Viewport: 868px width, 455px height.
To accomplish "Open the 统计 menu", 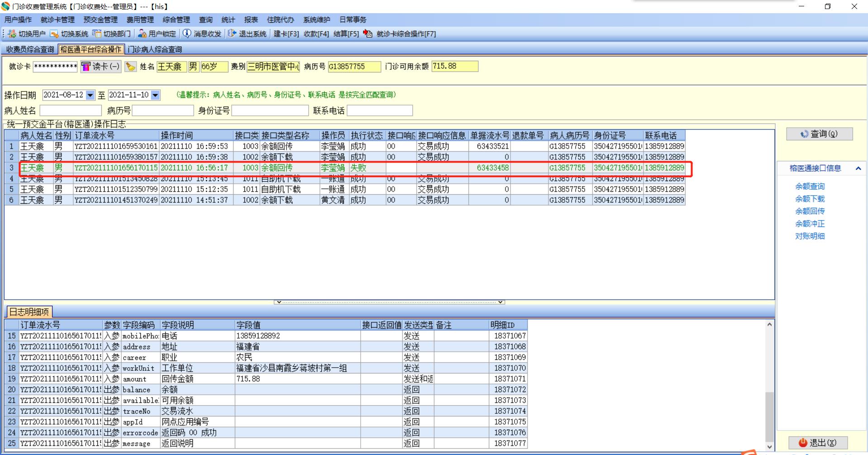I will (x=228, y=20).
